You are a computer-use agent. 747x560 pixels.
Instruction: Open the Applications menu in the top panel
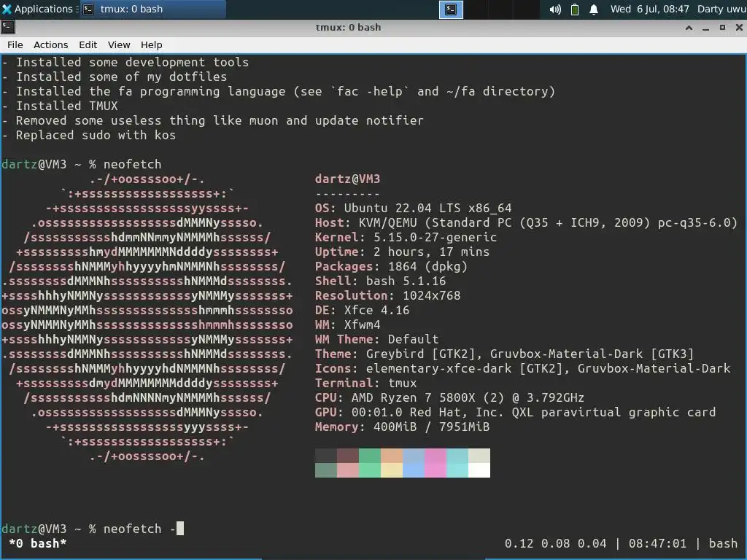39,9
